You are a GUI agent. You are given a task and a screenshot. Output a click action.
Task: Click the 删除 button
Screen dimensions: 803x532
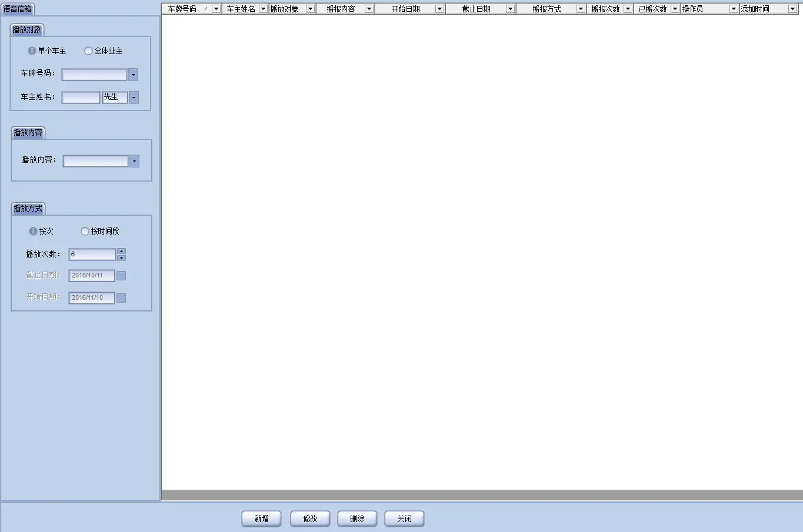[x=357, y=518]
